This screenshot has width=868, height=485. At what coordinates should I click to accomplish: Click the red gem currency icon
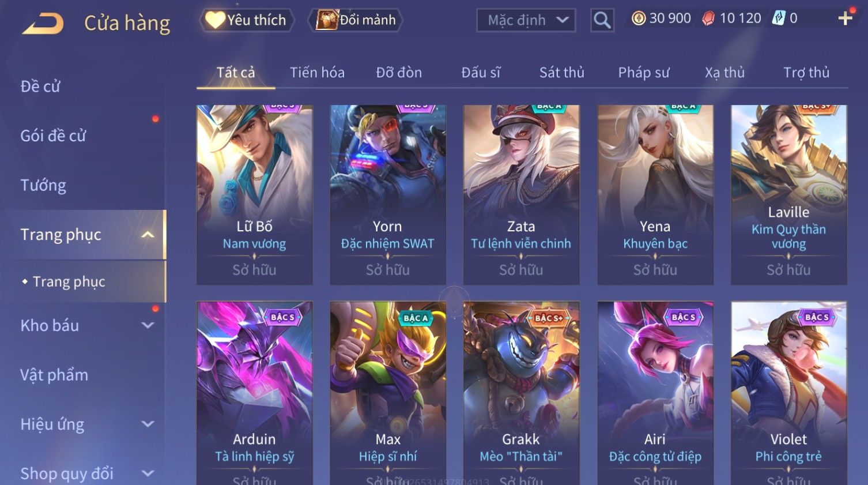click(x=708, y=18)
